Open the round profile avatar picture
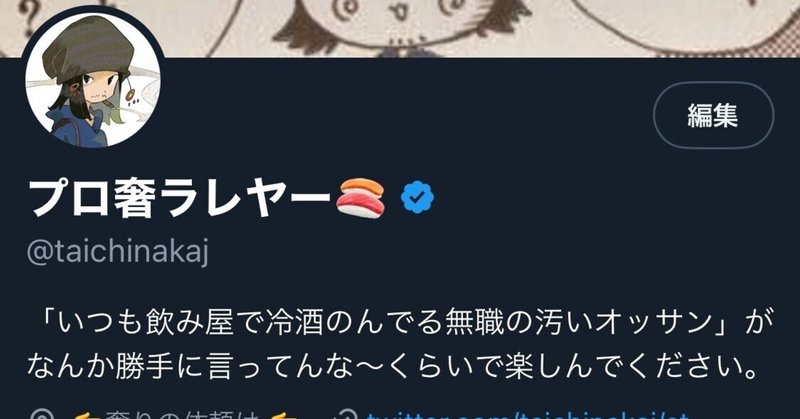Image resolution: width=800 pixels, height=419 pixels. [x=93, y=79]
